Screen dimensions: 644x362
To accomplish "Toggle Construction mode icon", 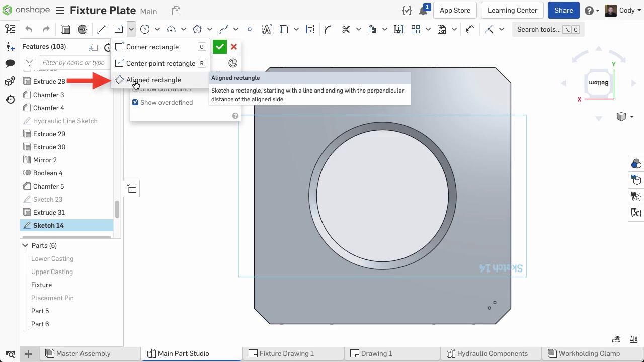I will click(310, 29).
